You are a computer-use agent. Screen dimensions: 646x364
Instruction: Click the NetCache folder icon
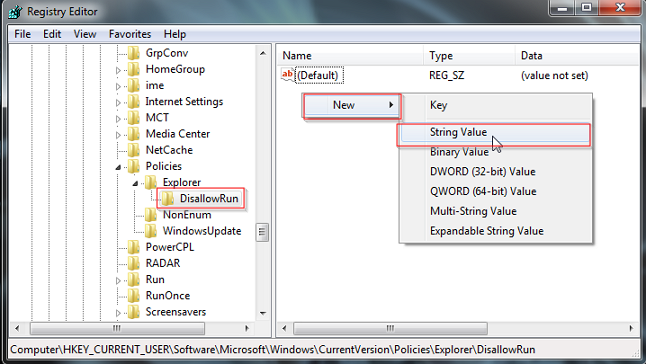pyautogui.click(x=133, y=150)
